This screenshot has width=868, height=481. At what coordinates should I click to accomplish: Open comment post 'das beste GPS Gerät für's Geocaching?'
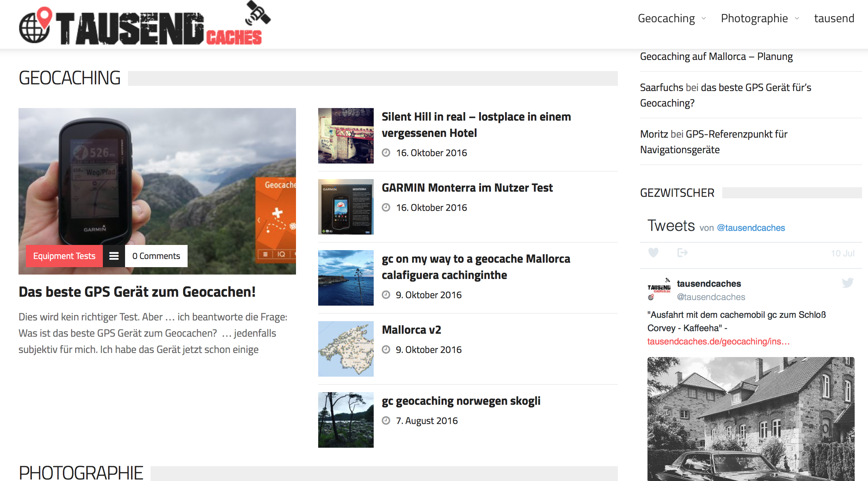point(726,95)
